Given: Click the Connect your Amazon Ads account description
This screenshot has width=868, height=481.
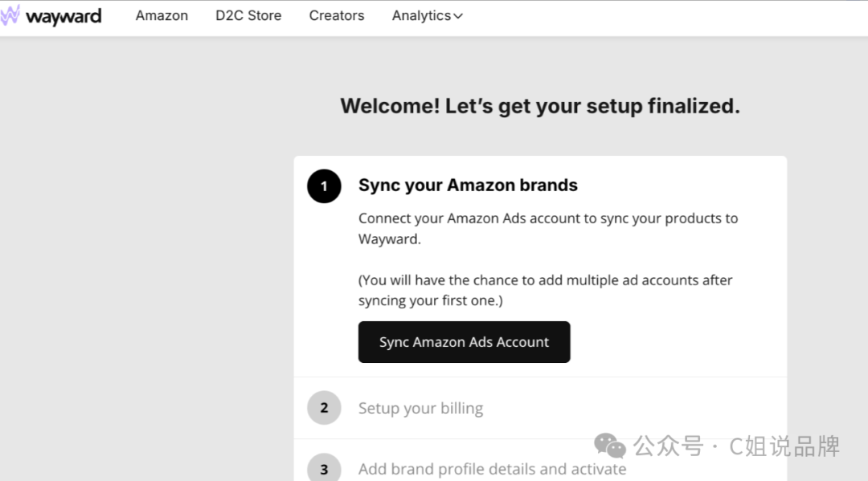Looking at the screenshot, I should point(547,228).
